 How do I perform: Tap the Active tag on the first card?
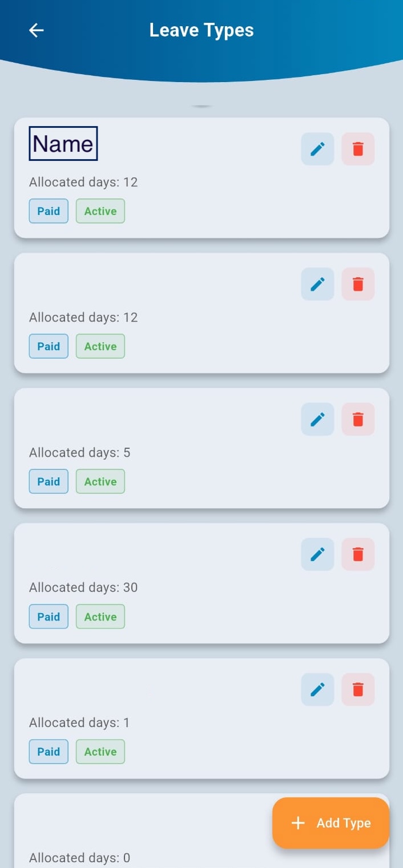click(x=100, y=211)
